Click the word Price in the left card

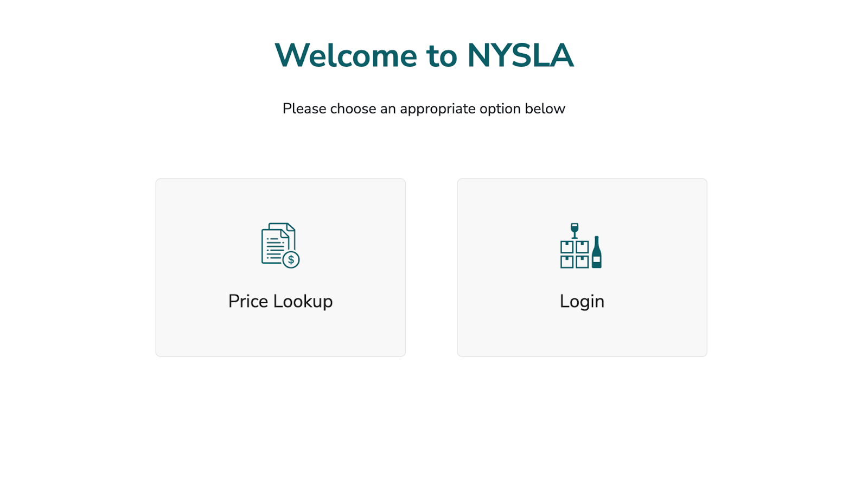click(248, 301)
